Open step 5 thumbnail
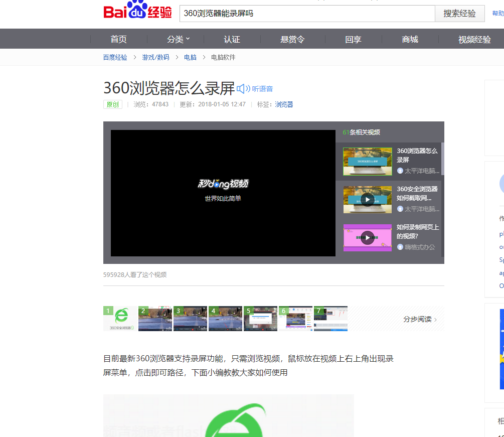The width and height of the screenshot is (504, 437). click(x=260, y=319)
